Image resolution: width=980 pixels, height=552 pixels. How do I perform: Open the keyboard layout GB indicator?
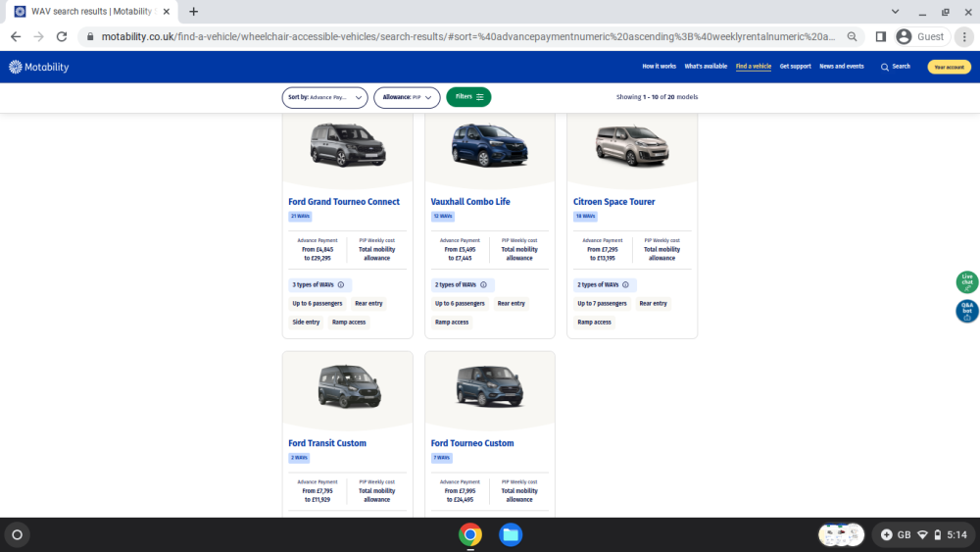click(904, 535)
